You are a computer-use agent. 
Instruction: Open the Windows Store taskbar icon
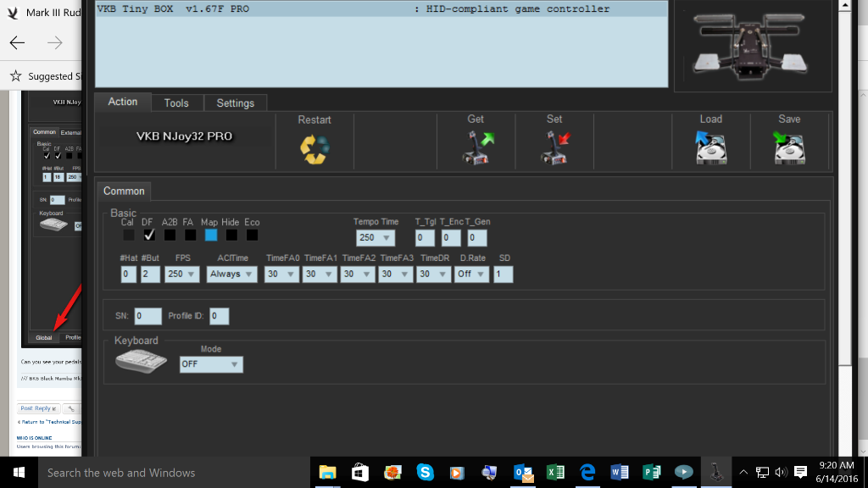pos(359,473)
